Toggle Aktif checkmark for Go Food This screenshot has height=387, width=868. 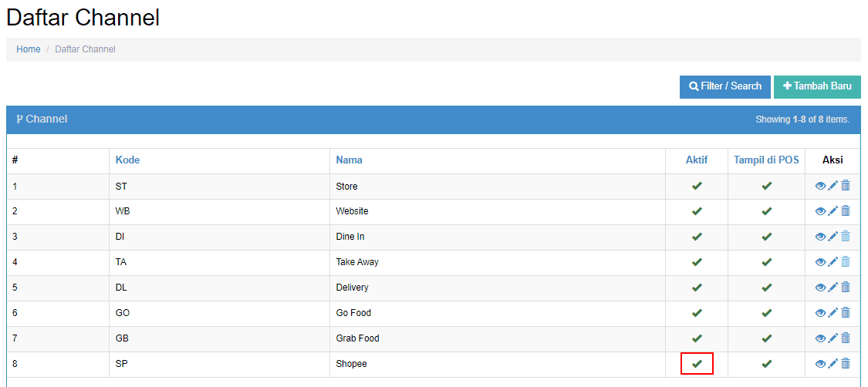coord(697,313)
